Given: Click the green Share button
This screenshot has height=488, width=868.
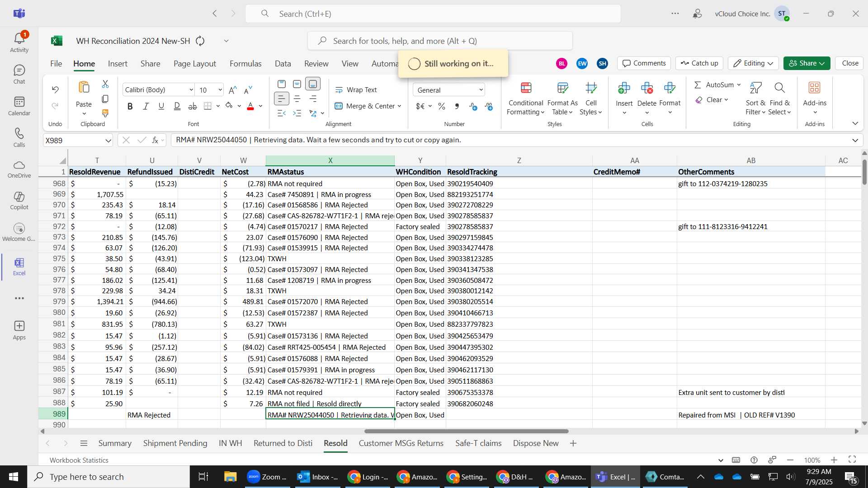Looking at the screenshot, I should click(x=807, y=63).
